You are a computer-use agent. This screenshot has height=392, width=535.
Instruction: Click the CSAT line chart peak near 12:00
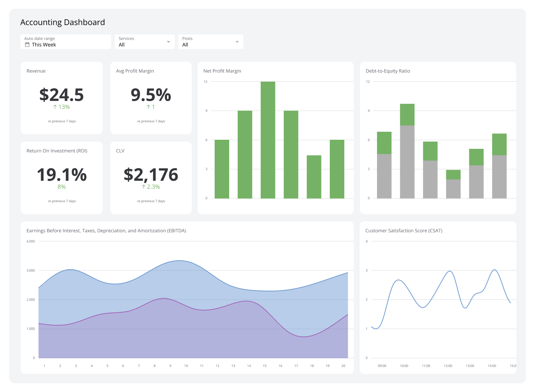pos(449,271)
